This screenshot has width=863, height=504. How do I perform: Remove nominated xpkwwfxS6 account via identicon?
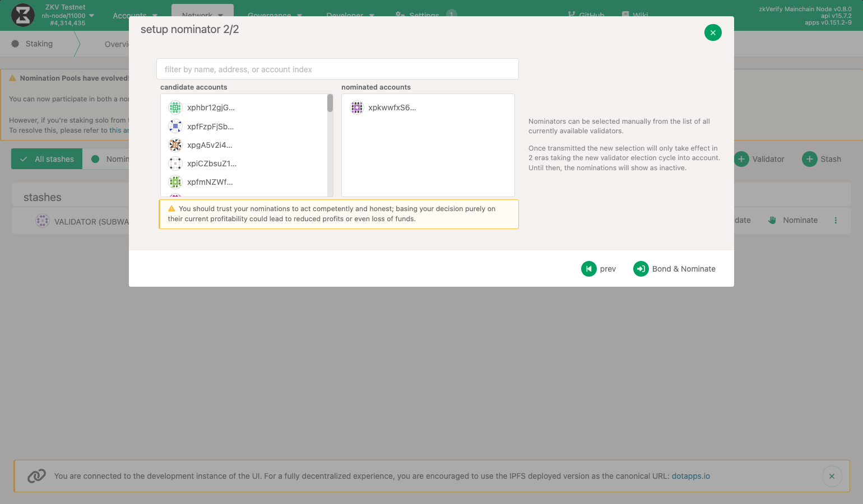(x=357, y=108)
